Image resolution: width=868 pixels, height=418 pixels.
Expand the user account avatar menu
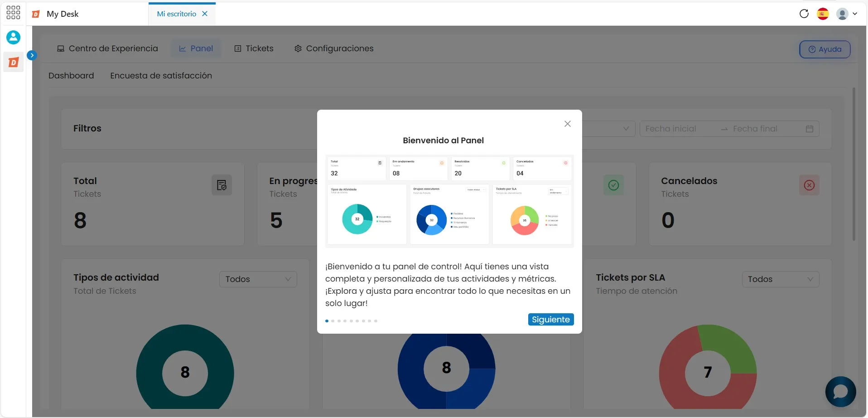click(x=846, y=14)
